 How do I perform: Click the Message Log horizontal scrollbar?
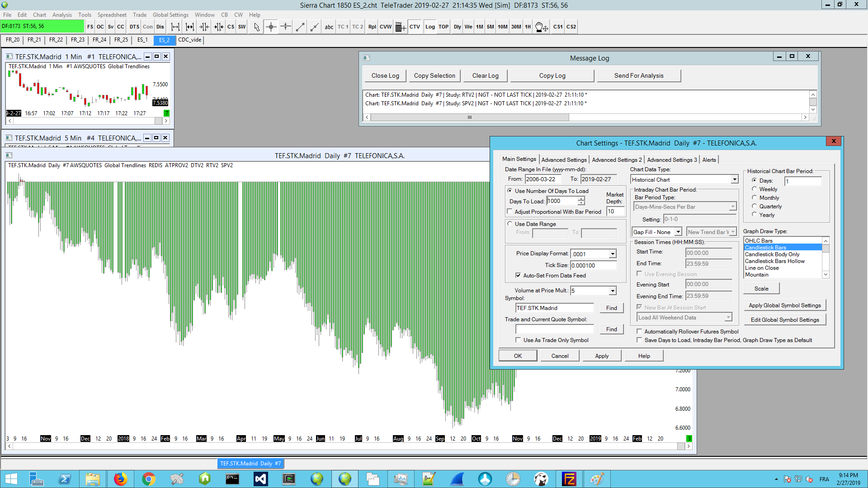(469, 117)
